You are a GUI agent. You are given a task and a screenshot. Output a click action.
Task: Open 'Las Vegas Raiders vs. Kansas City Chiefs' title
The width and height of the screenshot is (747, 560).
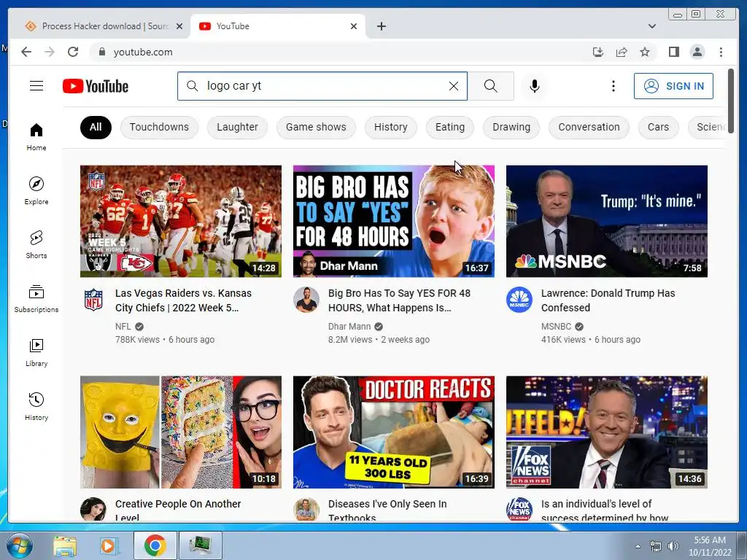tap(183, 300)
